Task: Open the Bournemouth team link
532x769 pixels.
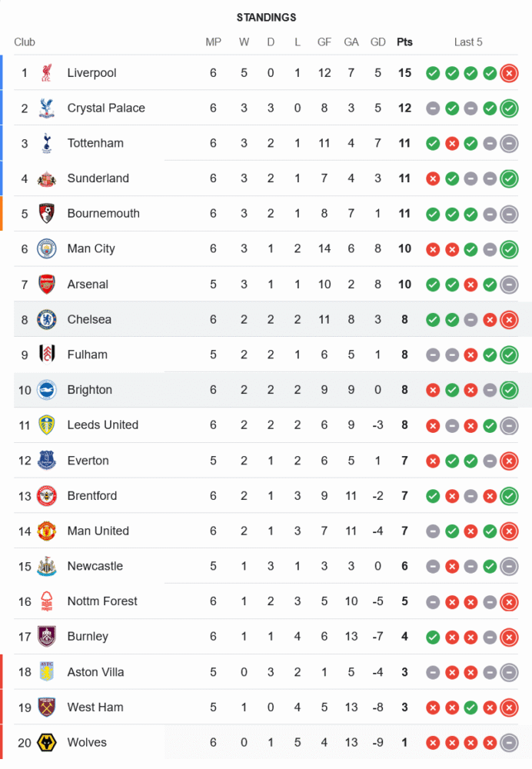Action: point(103,214)
